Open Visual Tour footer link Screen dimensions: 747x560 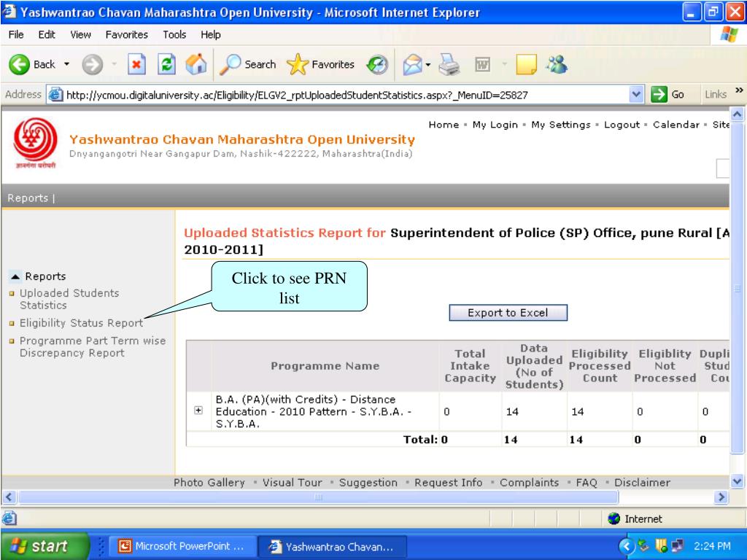pyautogui.click(x=292, y=483)
